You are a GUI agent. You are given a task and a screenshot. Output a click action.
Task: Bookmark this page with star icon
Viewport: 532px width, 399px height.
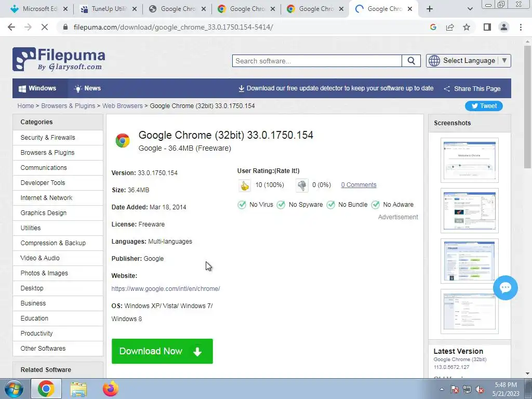pos(467,27)
